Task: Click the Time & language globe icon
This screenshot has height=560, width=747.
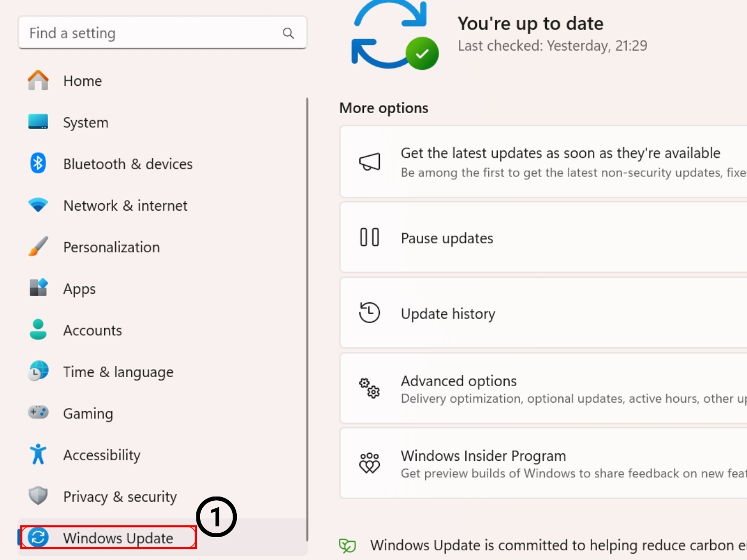Action: (38, 371)
